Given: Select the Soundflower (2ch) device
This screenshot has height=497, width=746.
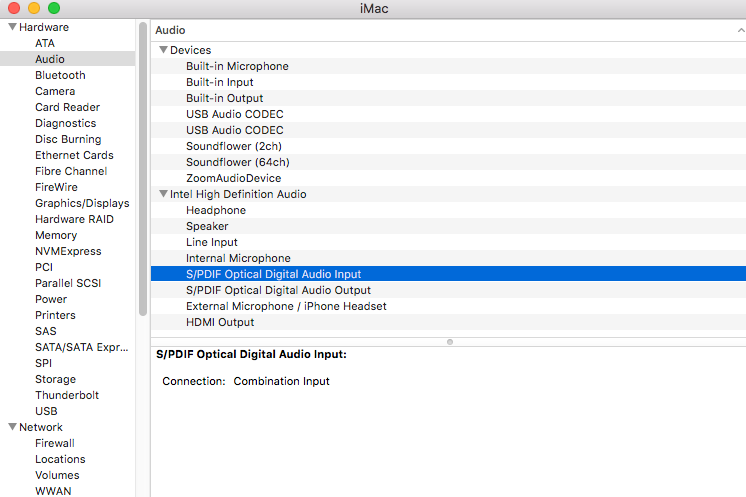Looking at the screenshot, I should 448,146.
